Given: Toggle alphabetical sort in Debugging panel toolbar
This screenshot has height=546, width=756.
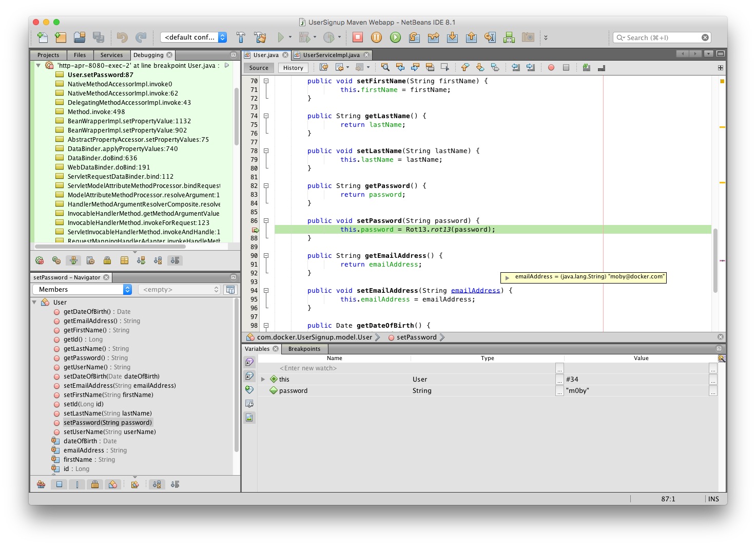Looking at the screenshot, I should (x=158, y=260).
